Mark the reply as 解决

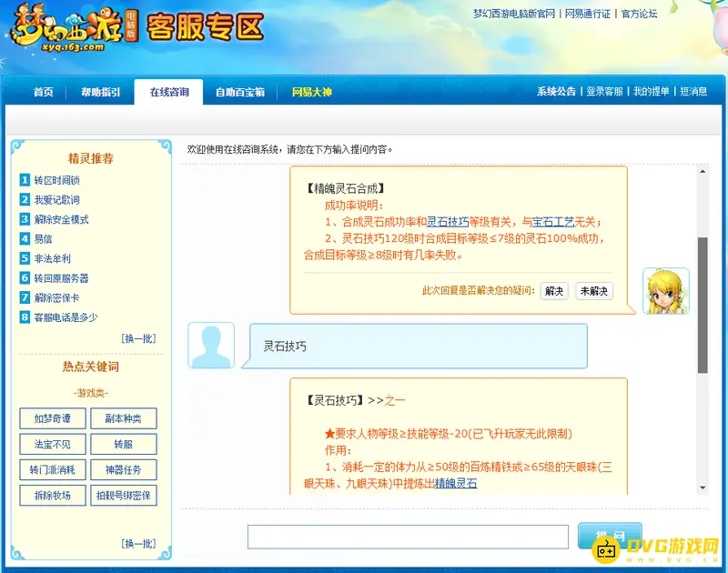554,291
